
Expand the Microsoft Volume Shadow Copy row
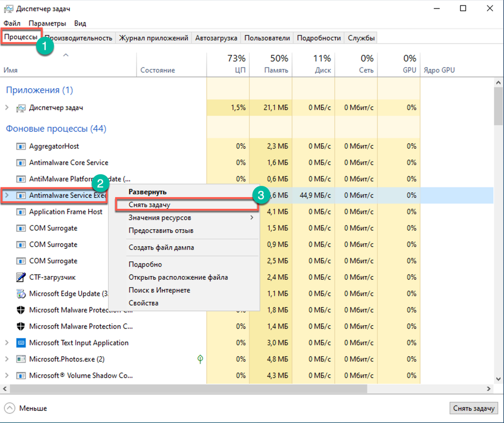click(x=7, y=375)
